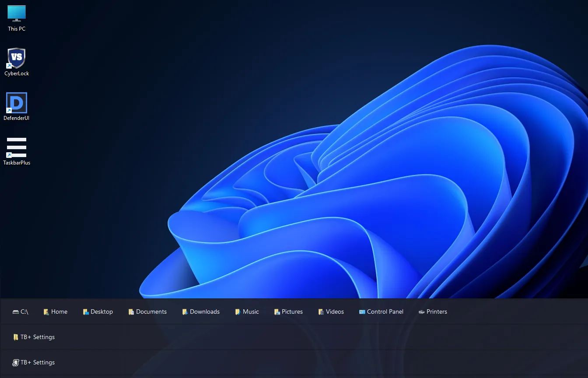Open the Documents folder icon
The width and height of the screenshot is (588, 378).
click(147, 311)
